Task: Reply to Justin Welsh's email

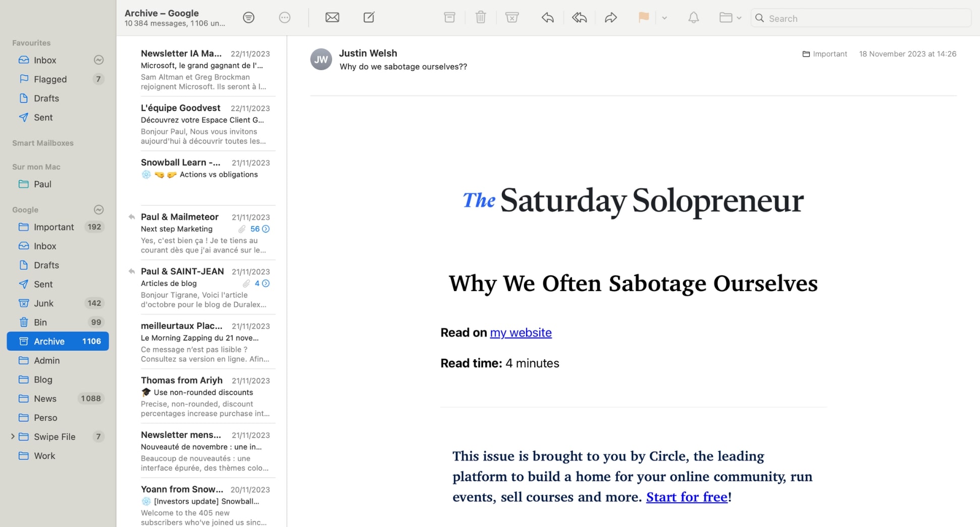Action: (x=547, y=17)
